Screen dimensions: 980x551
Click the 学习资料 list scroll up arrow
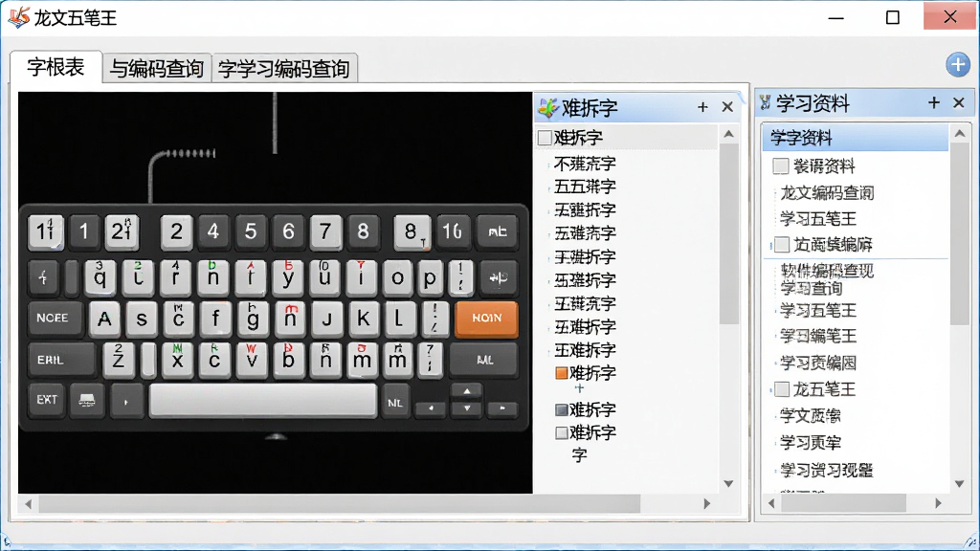[960, 134]
